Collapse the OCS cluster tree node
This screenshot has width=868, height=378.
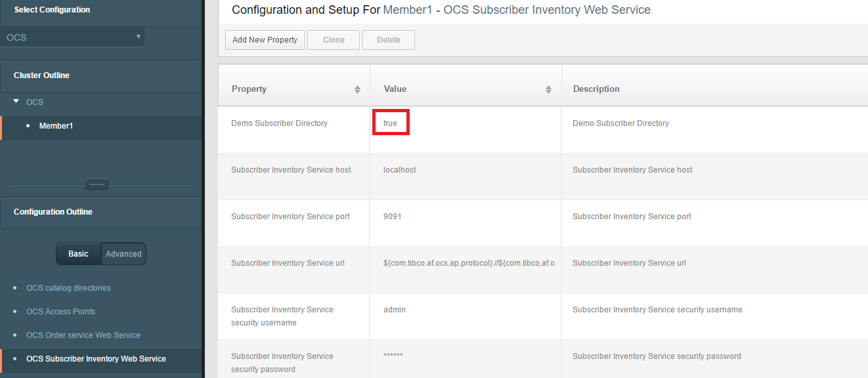point(16,102)
